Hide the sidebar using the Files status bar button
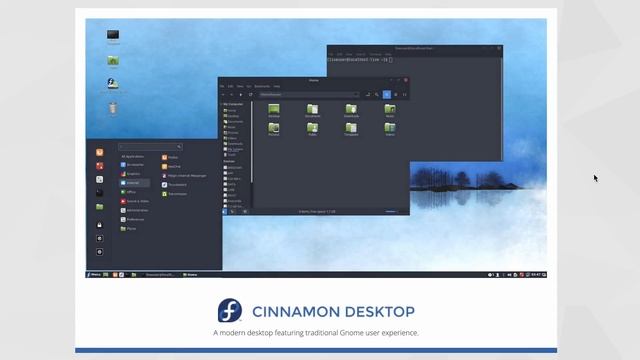 (245, 211)
